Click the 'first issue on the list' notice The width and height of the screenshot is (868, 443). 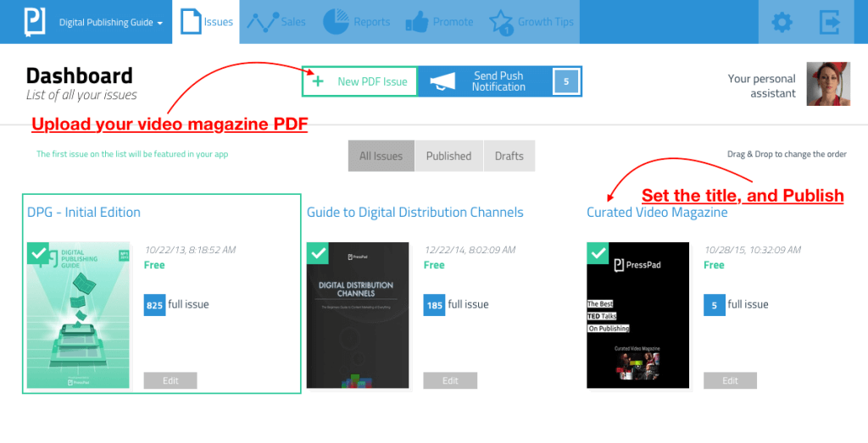(x=132, y=154)
